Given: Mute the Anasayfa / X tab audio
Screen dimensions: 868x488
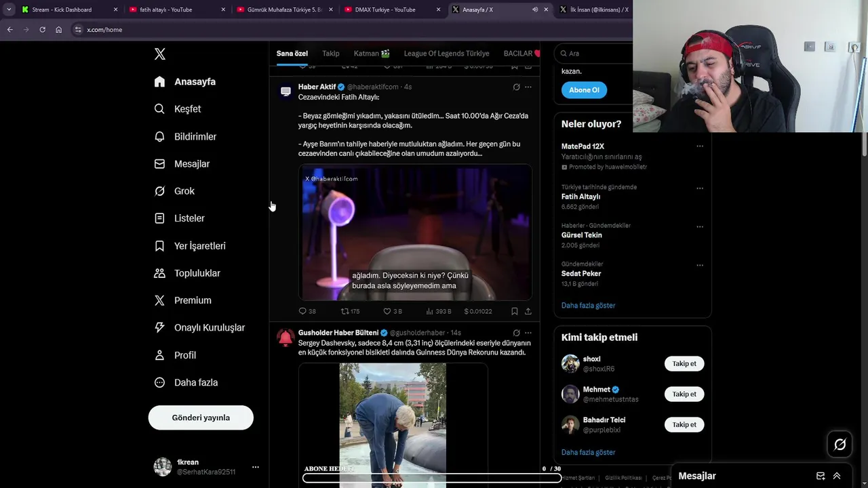Looking at the screenshot, I should point(535,9).
